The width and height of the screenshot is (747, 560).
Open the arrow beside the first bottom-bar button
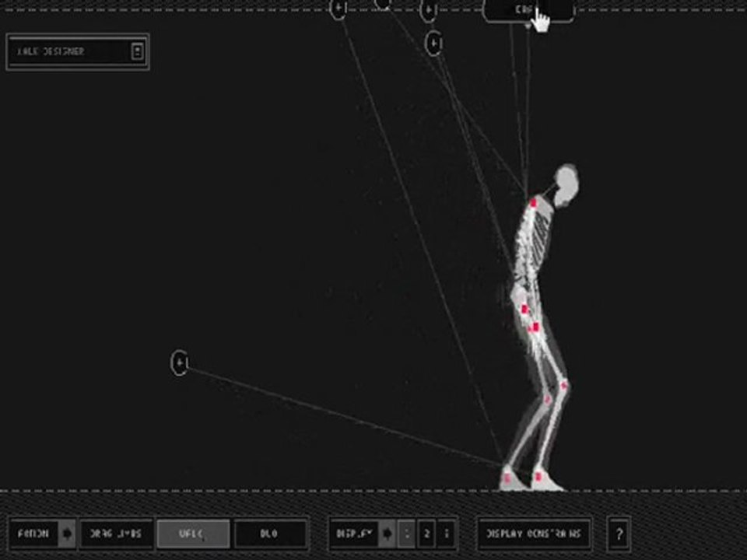(67, 534)
